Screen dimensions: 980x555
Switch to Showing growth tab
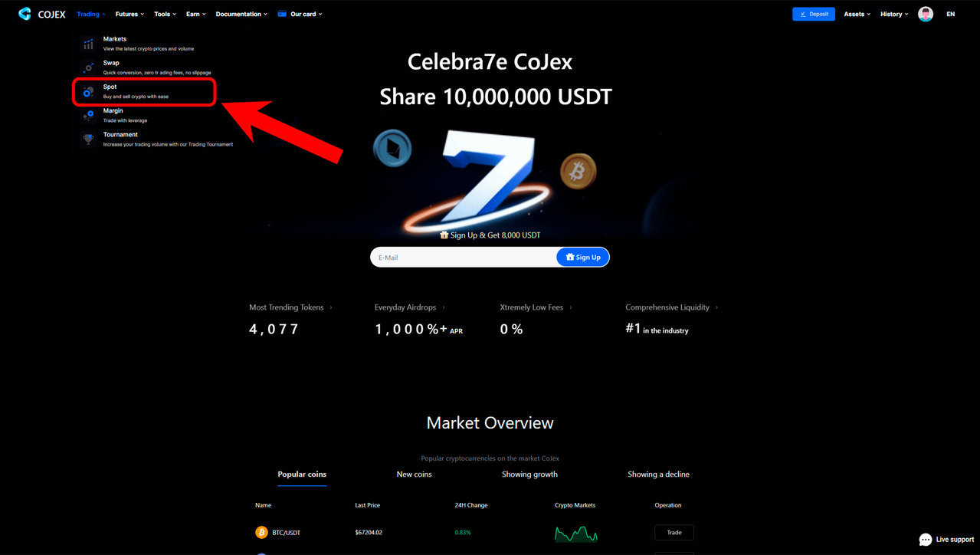pos(529,475)
